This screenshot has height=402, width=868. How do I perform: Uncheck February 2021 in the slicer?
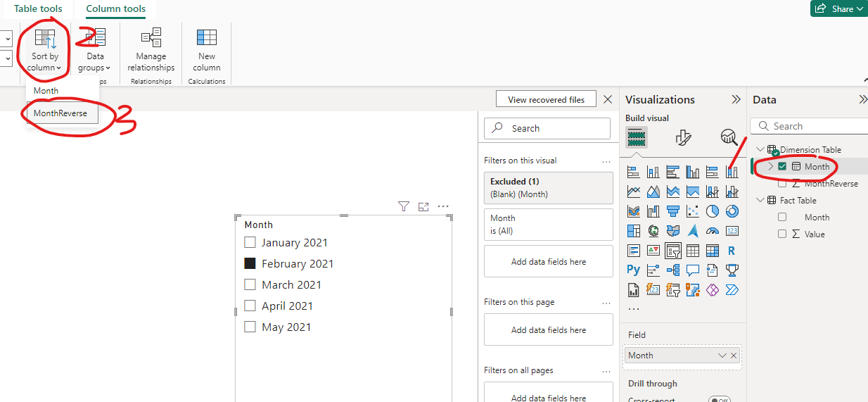click(x=250, y=263)
